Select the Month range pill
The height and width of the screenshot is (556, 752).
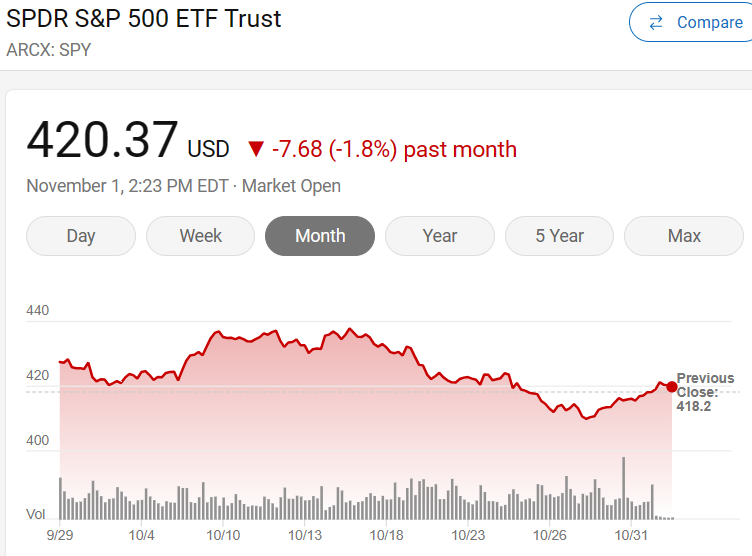point(320,236)
